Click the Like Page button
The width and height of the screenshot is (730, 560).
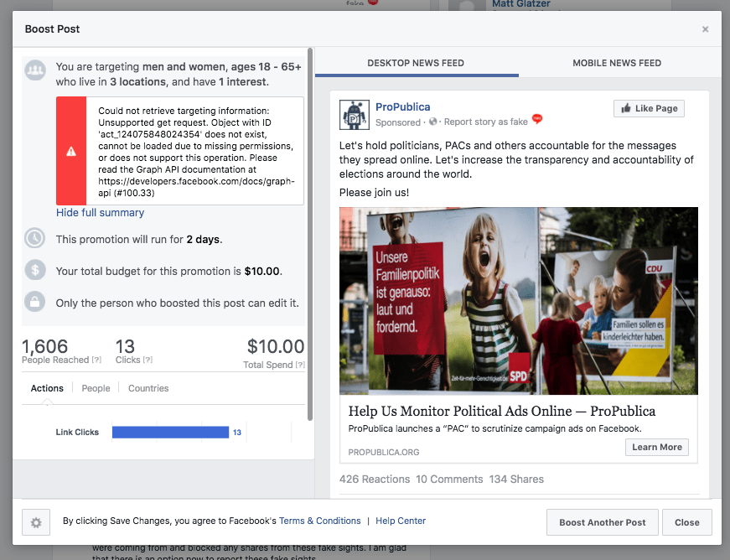649,108
